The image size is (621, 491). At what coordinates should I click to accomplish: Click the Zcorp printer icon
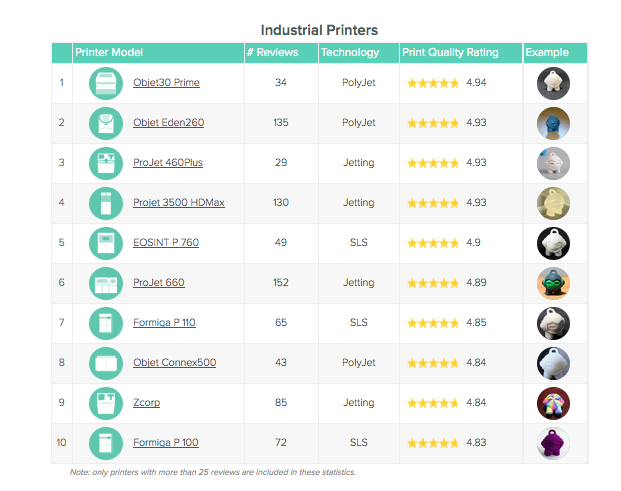click(x=106, y=403)
